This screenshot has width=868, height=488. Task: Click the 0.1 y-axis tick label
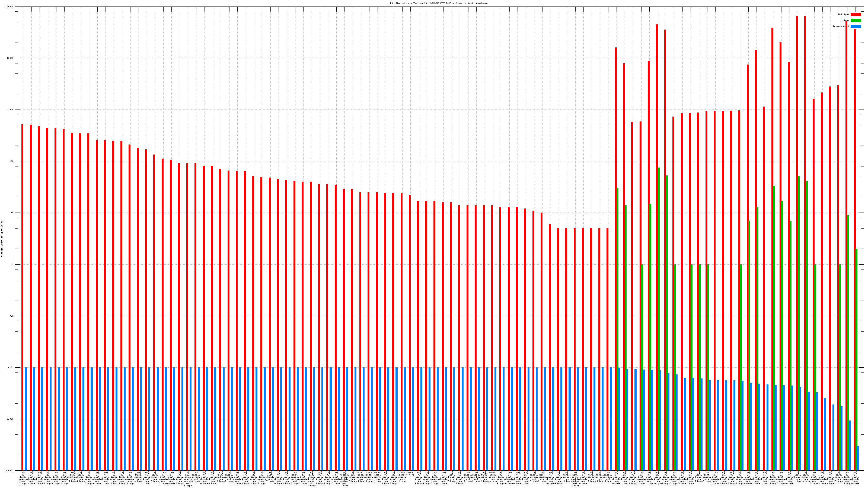(x=11, y=316)
